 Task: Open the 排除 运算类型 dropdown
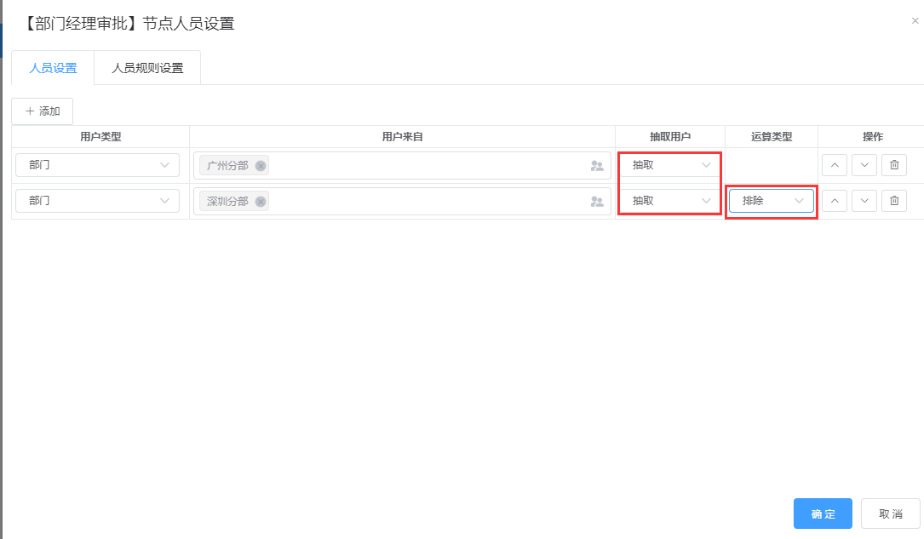(771, 201)
